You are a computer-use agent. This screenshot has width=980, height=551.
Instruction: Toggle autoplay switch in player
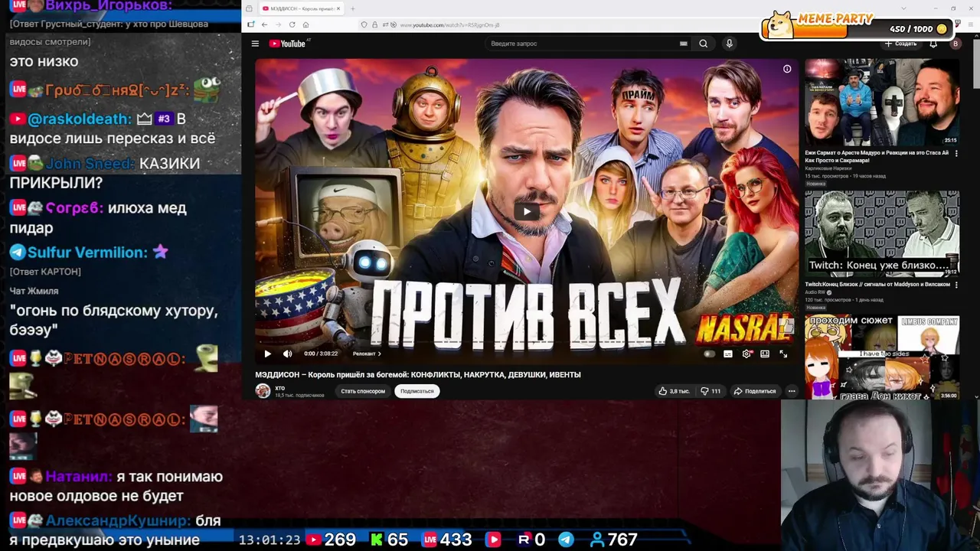pos(709,354)
